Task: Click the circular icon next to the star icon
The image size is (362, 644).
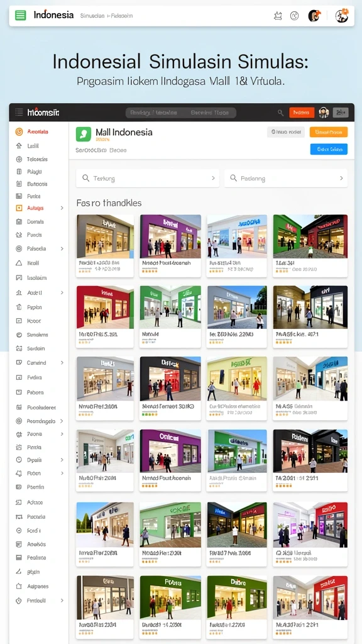Action: click(x=294, y=16)
